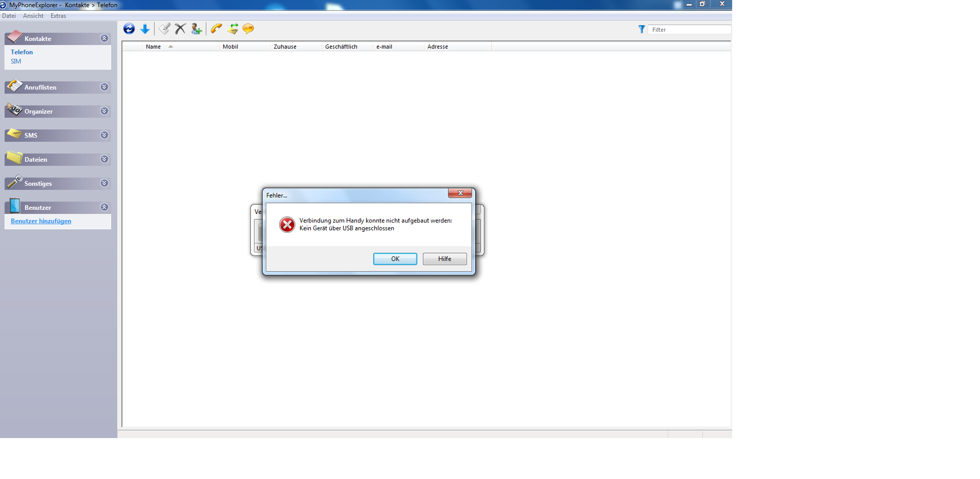Confirm the error dialog with OK
980x479 pixels.
pos(395,259)
